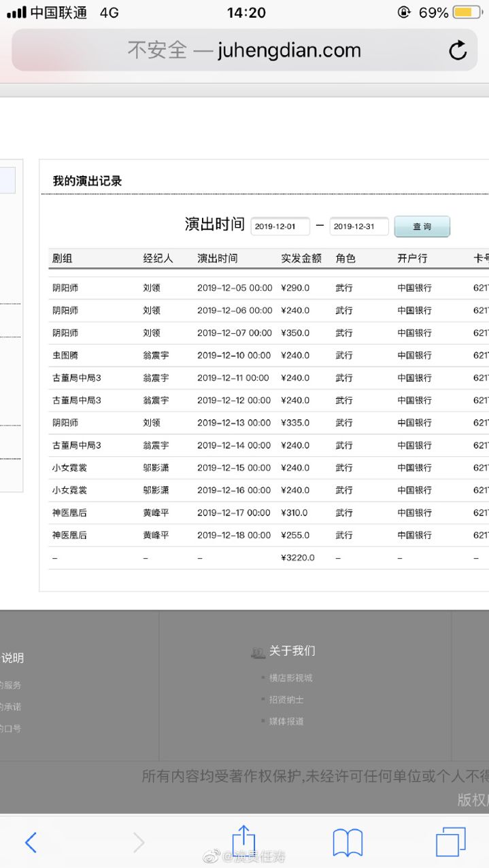Click the end date field 2019-12-31
Image resolution: width=489 pixels, height=868 pixels.
(x=358, y=226)
